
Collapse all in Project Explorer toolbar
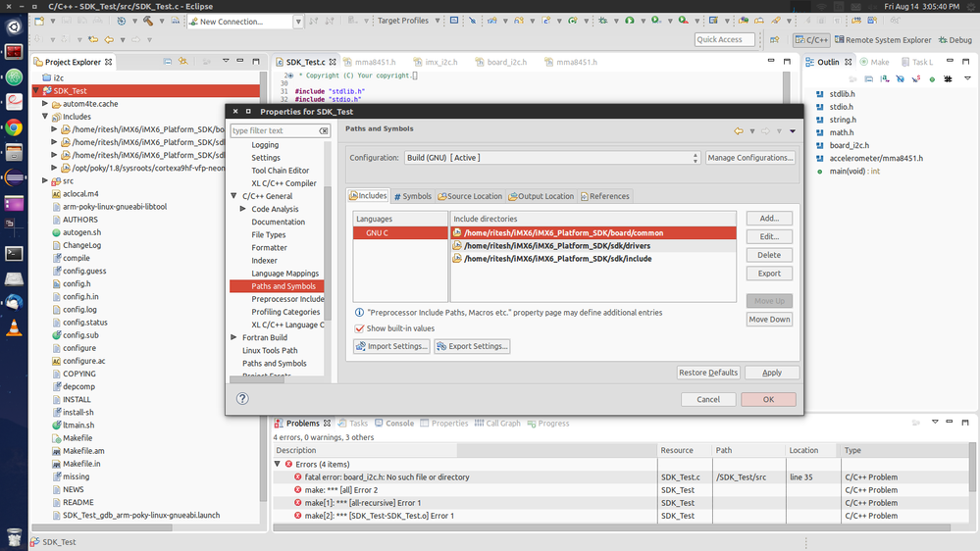[x=168, y=62]
